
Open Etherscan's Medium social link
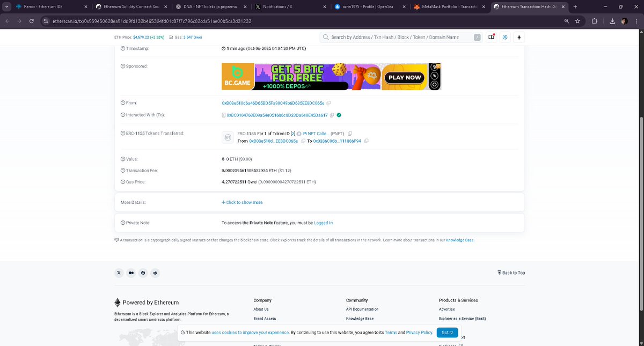tap(131, 273)
